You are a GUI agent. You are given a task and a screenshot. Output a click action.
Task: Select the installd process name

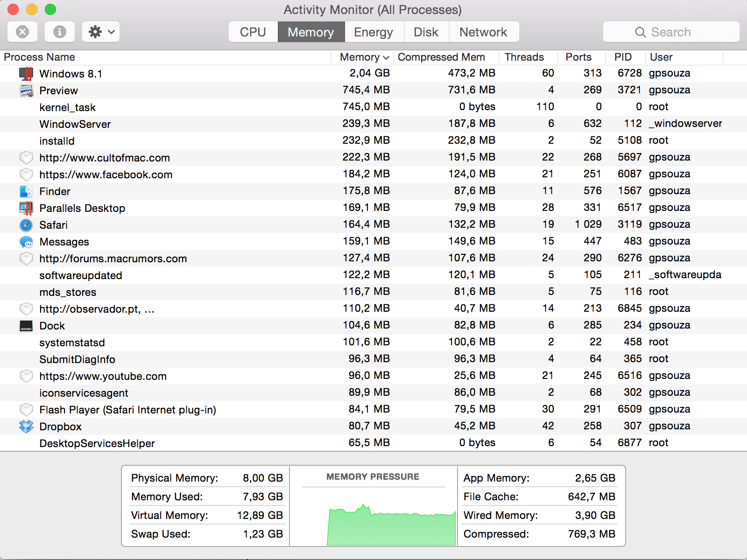point(57,141)
